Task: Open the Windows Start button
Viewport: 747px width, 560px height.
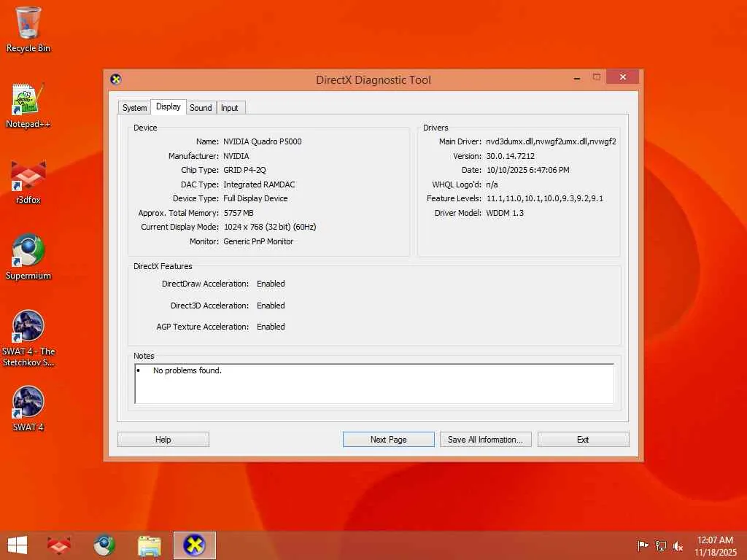Action: (18, 545)
